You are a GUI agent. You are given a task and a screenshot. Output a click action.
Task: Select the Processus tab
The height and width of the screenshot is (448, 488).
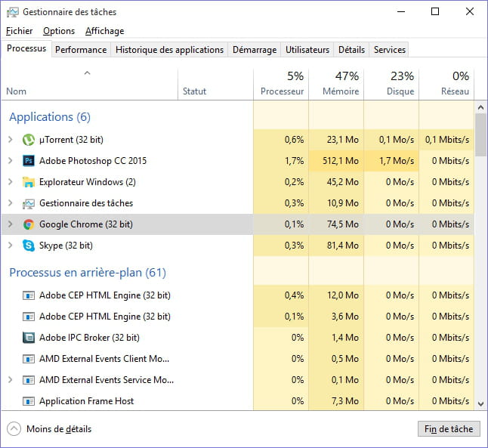(x=26, y=48)
